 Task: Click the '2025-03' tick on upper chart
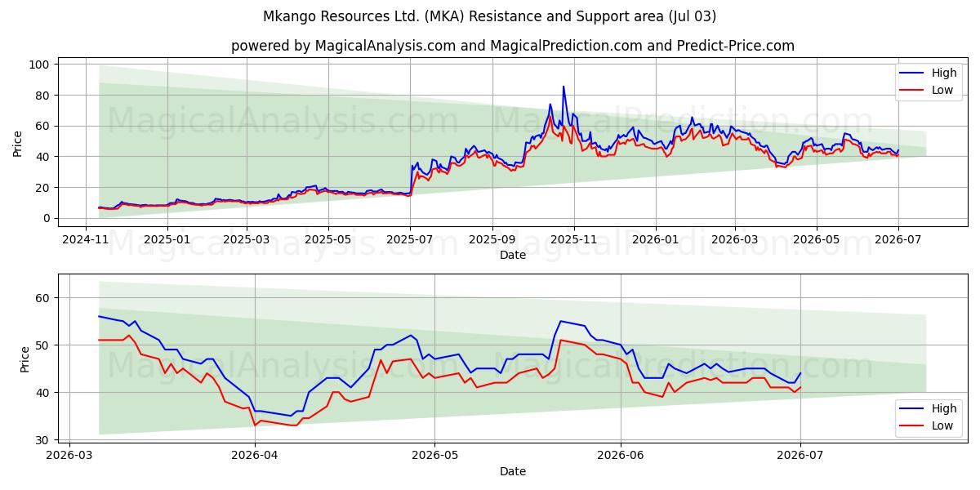click(x=247, y=238)
